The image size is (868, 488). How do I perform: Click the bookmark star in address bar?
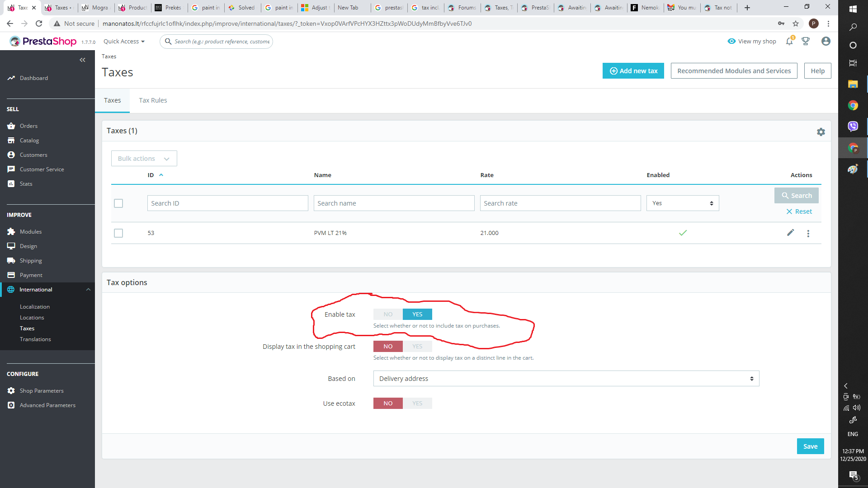796,23
